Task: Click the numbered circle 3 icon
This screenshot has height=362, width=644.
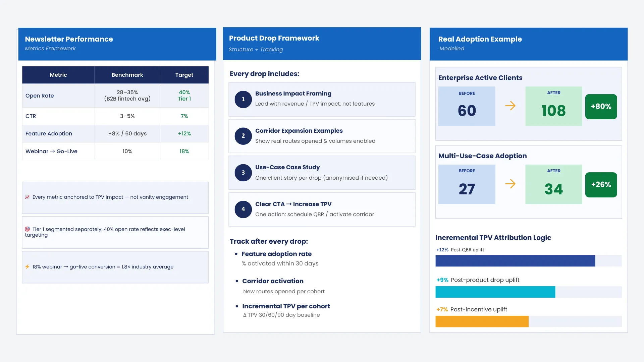Action: (x=243, y=173)
